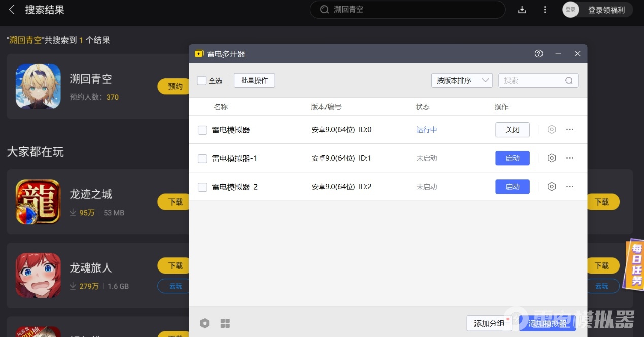This screenshot has width=644, height=337.
Task: Go back using the left arrow
Action: tap(12, 10)
